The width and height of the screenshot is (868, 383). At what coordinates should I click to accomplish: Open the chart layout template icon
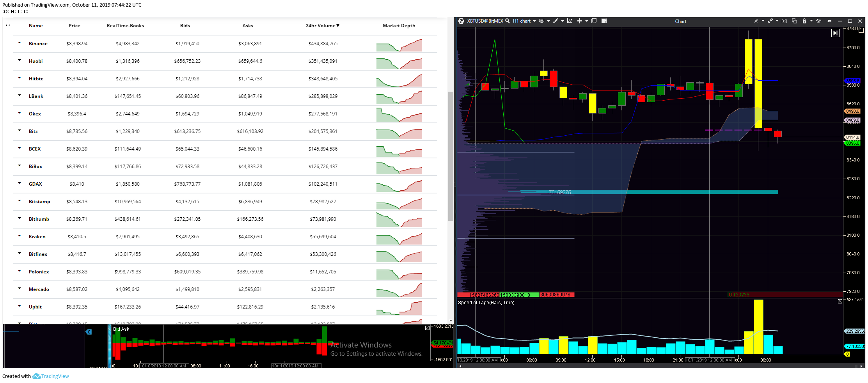(x=604, y=21)
